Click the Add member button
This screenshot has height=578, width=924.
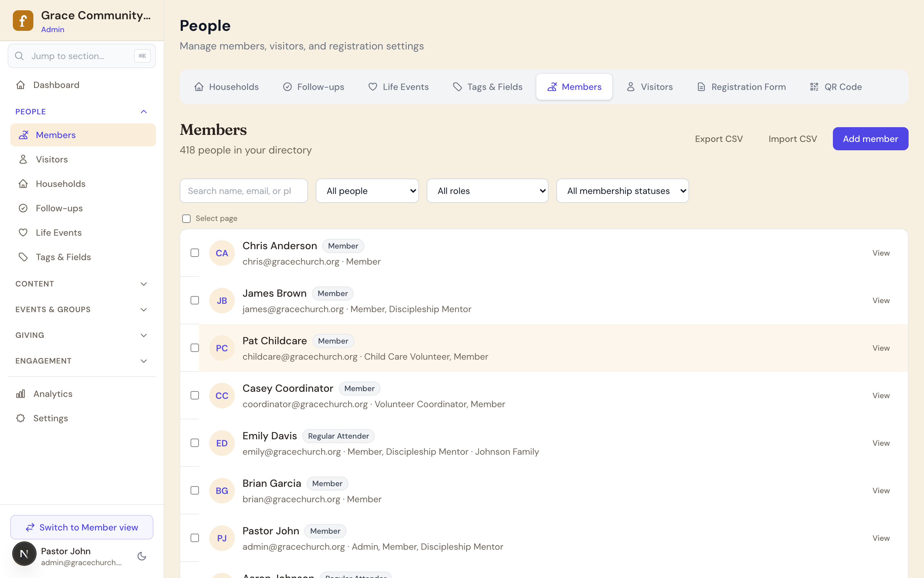click(x=870, y=139)
